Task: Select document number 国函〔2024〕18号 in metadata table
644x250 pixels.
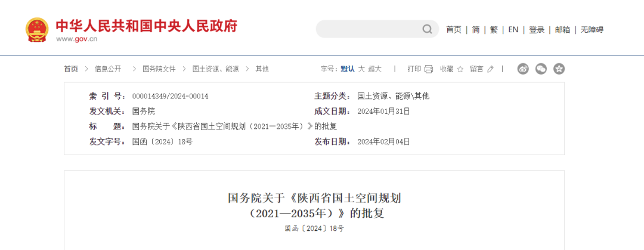Action: coord(163,142)
